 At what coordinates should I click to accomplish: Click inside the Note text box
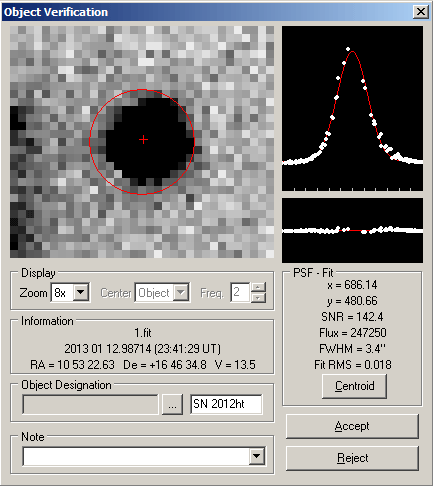tap(136, 456)
